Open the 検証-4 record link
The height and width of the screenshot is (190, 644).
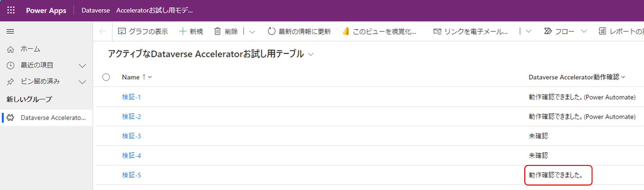point(131,156)
